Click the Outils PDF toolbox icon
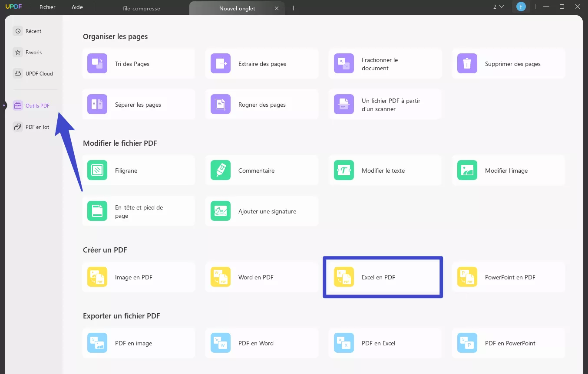Viewport: 588px width, 374px height. (x=18, y=105)
